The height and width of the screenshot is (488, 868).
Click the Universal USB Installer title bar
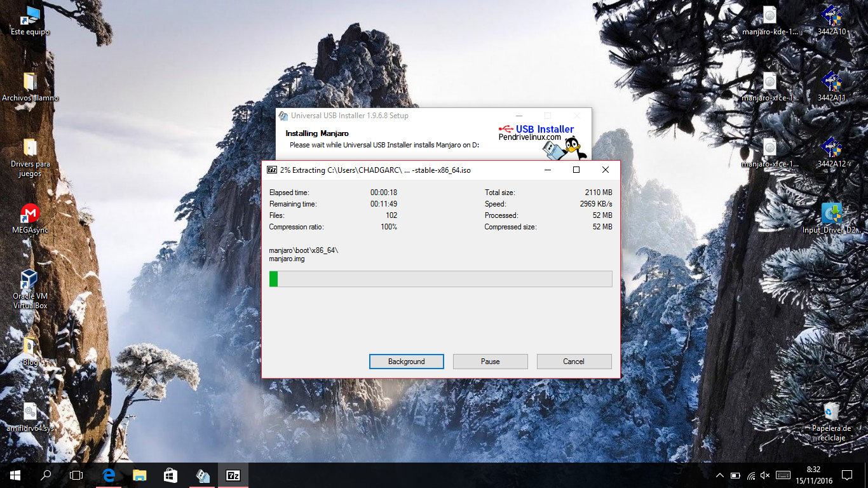434,116
